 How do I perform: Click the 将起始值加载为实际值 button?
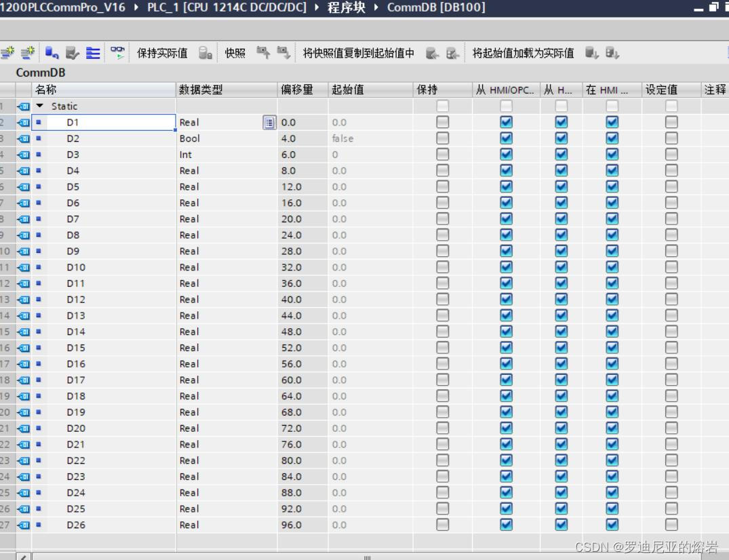click(x=523, y=53)
